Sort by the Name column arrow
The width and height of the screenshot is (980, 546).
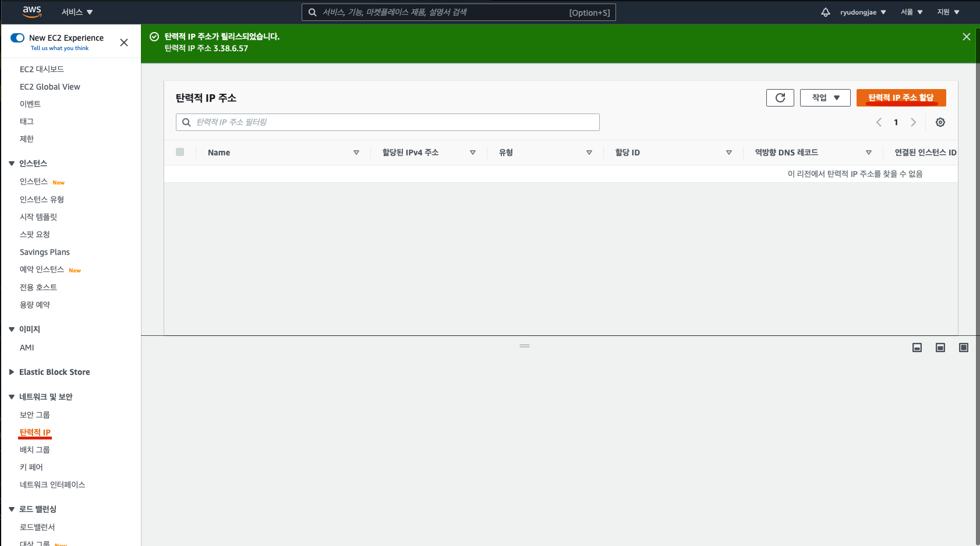356,153
